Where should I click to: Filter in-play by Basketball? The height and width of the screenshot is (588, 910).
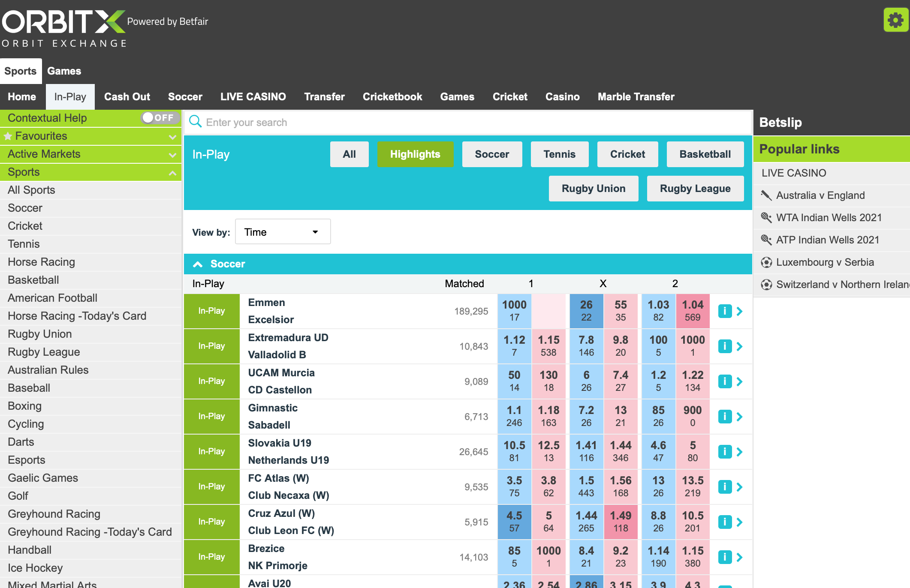(705, 154)
